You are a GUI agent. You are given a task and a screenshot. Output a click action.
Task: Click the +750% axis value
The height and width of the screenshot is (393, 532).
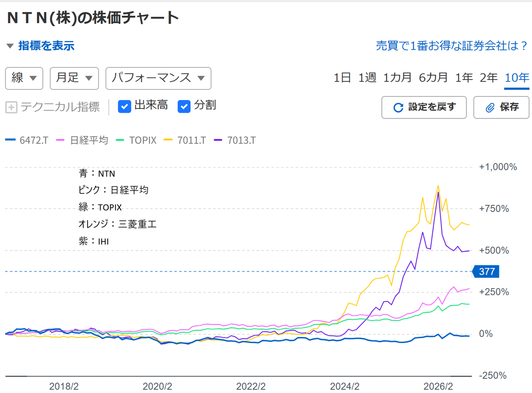(494, 209)
